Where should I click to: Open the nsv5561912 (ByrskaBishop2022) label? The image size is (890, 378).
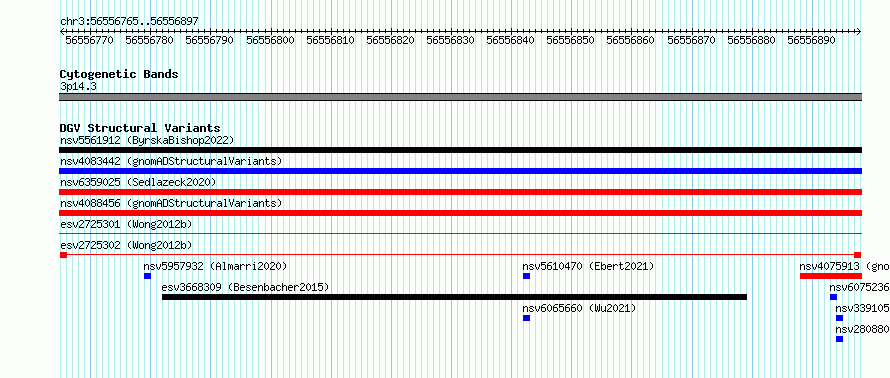coord(147,140)
